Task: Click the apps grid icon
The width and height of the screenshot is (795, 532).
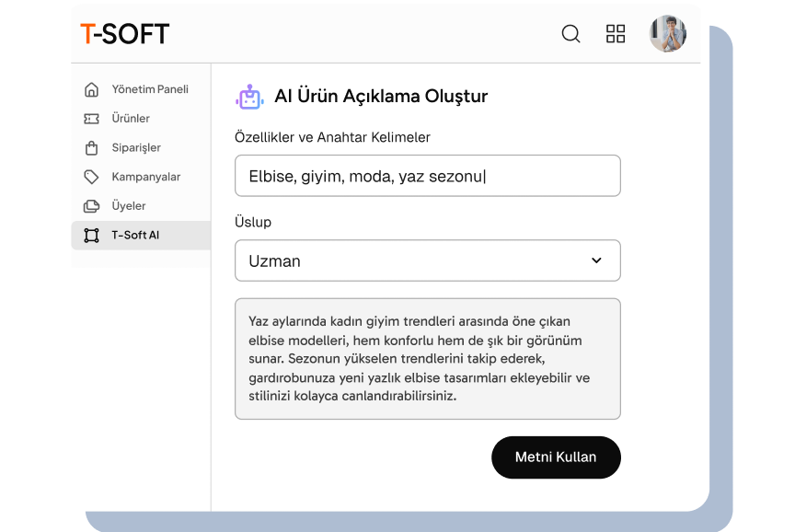Action: tap(616, 33)
